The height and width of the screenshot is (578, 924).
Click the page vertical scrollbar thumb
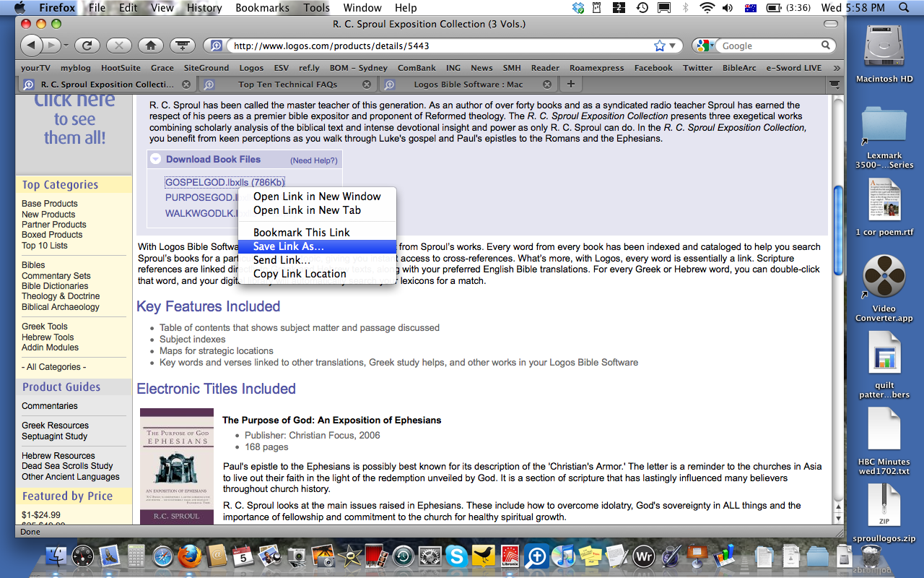pos(837,230)
